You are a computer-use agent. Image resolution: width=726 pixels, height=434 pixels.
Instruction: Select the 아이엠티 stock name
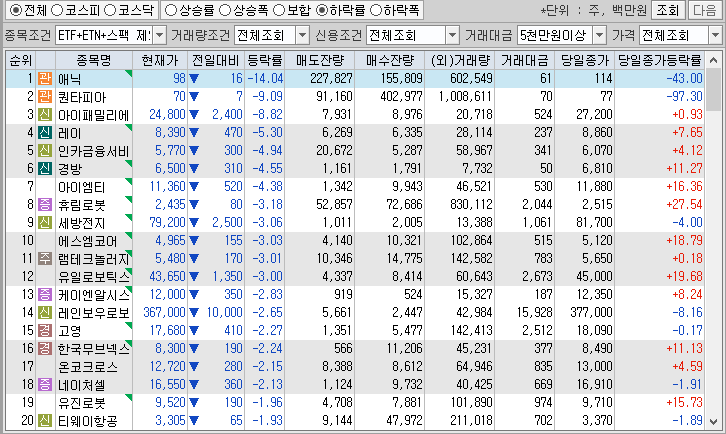tap(81, 187)
